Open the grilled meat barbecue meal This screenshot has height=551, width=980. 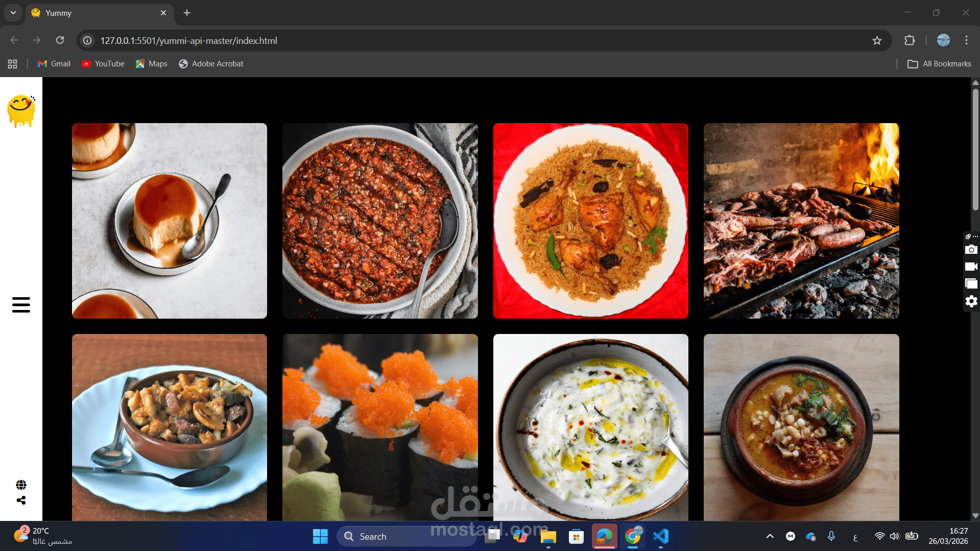pos(801,221)
